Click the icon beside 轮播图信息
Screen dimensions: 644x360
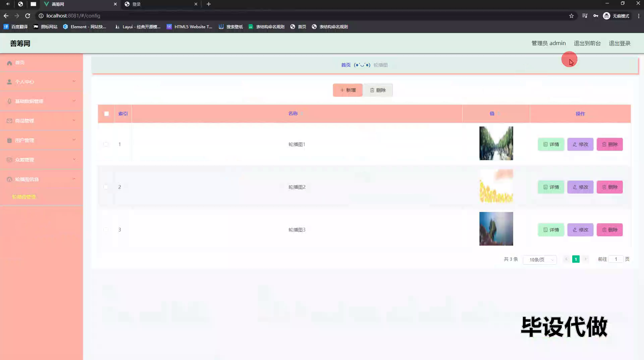point(9,179)
